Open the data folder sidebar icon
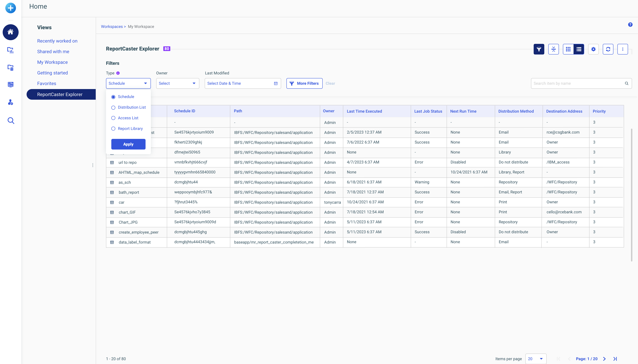Image resolution: width=638 pixels, height=364 pixels. 10,67
